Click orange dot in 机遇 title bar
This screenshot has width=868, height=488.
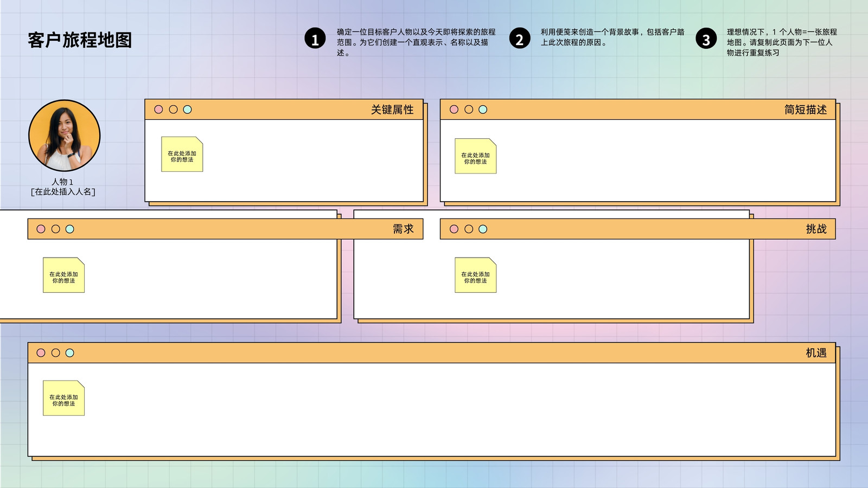pyautogui.click(x=55, y=353)
